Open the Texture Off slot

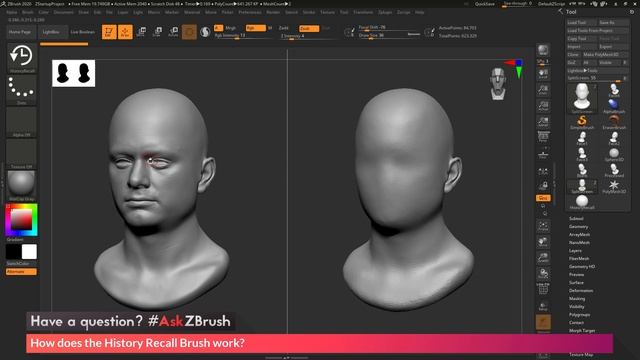pos(21,154)
